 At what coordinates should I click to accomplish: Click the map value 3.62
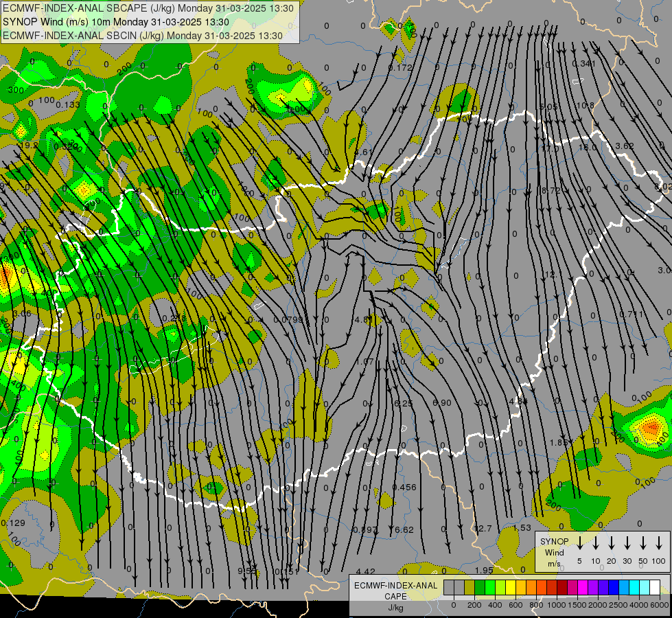[x=625, y=146]
